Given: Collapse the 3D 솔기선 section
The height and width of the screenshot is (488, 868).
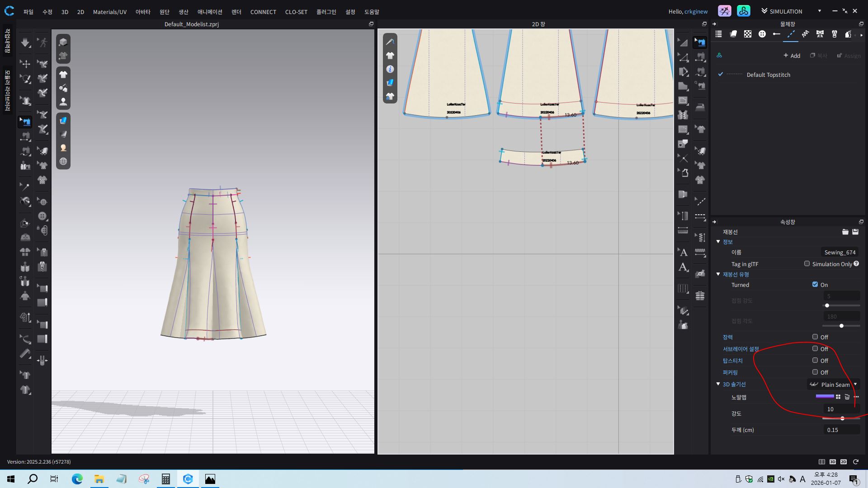Looking at the screenshot, I should coord(718,384).
